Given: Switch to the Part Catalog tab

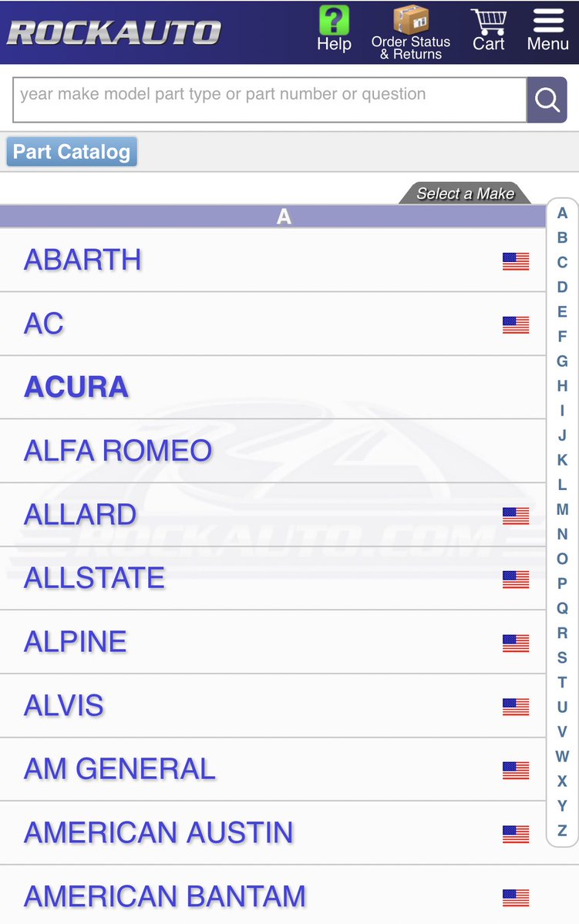Looking at the screenshot, I should click(x=72, y=152).
